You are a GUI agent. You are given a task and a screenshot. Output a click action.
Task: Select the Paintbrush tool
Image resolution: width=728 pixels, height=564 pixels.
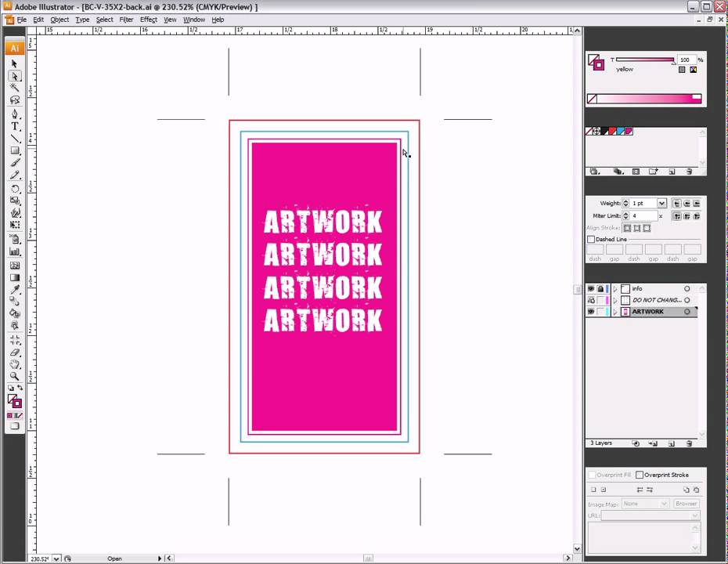(x=14, y=163)
